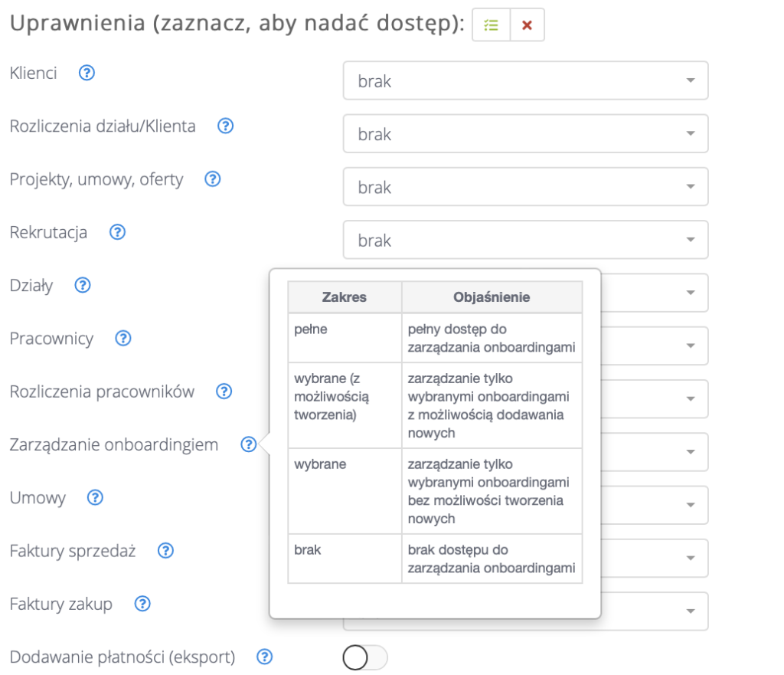Click the question mark beside Rekrutacja
784x675 pixels.
[x=117, y=232]
